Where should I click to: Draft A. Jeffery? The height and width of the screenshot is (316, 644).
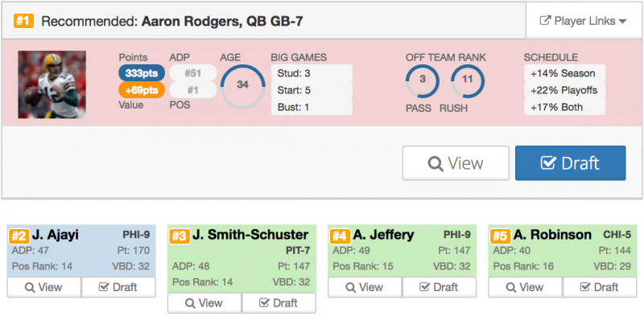439,287
